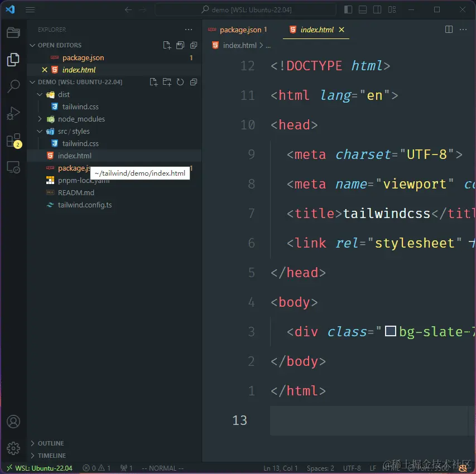
Task: Refresh the DEMO explorer tree
Action: tap(180, 82)
